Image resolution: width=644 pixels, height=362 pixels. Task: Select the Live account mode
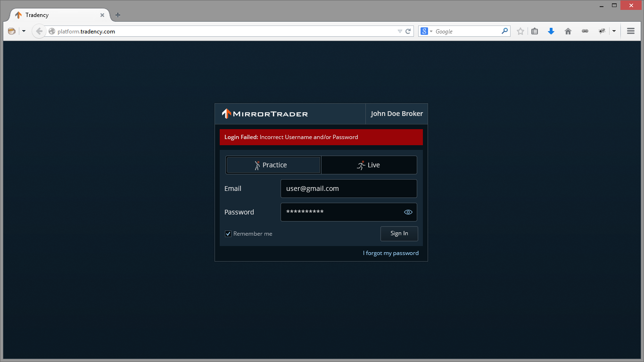point(369,165)
